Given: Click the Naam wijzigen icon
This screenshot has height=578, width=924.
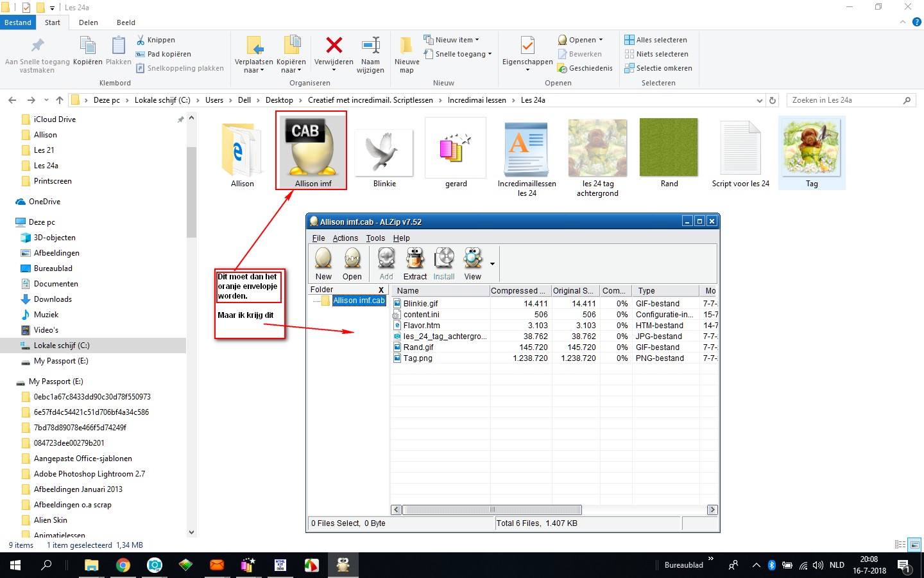Looking at the screenshot, I should pyautogui.click(x=371, y=45).
